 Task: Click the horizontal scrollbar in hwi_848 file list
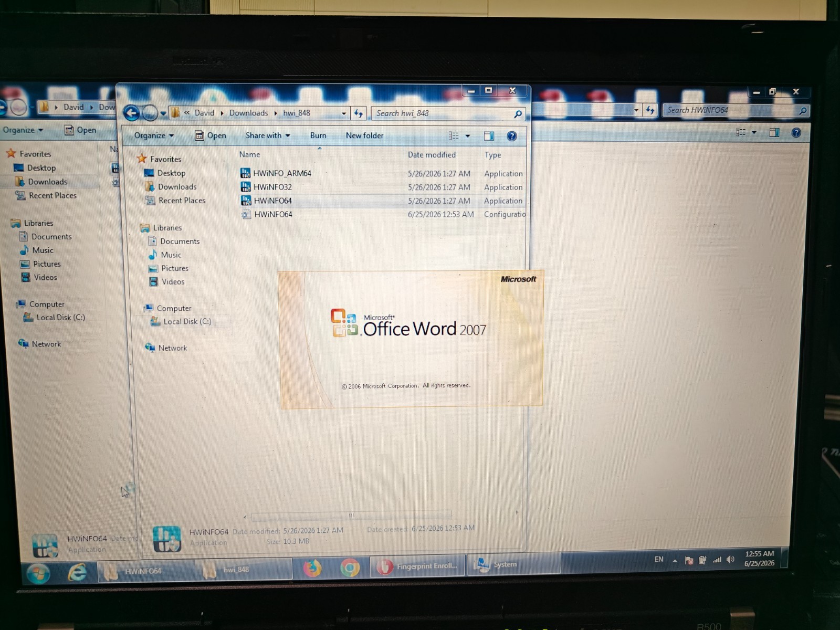(351, 515)
